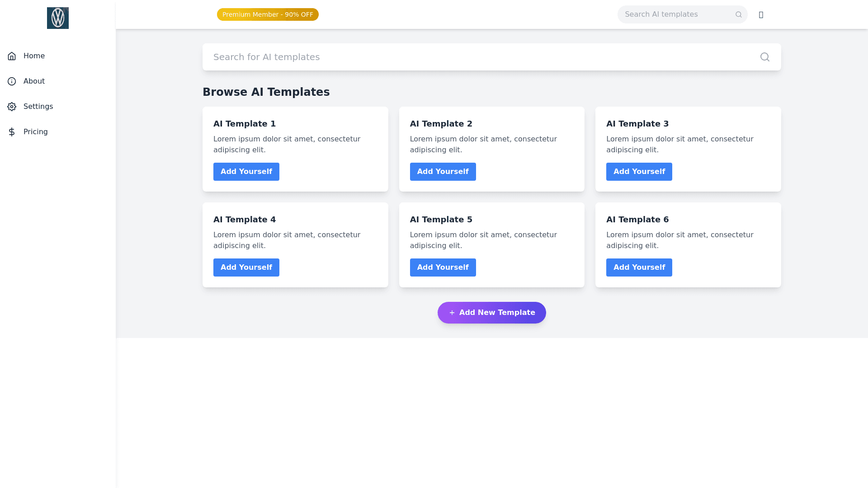Open the About menu item
This screenshot has height=488, width=868.
coord(34,81)
